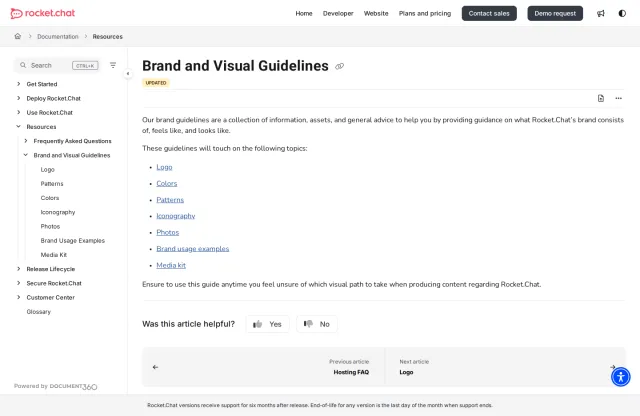Open the Developer nav item
Screen dimensions: 640x416
[x=338, y=13]
